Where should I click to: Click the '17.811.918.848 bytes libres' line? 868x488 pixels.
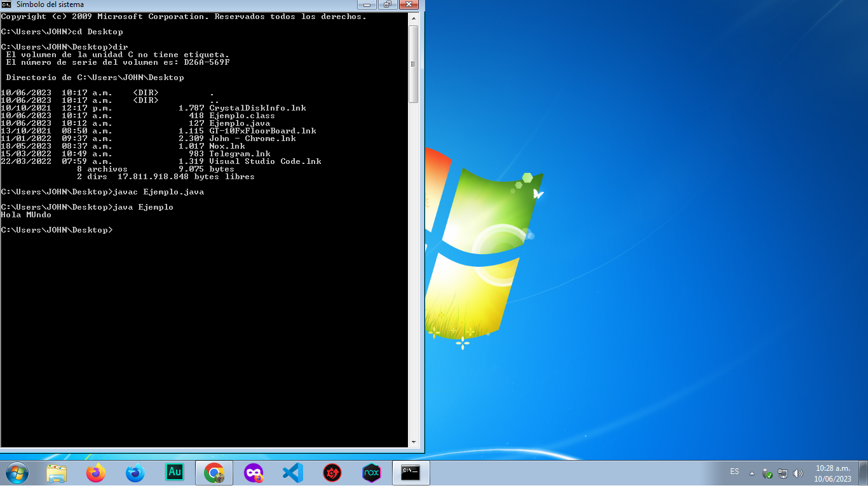[186, 177]
